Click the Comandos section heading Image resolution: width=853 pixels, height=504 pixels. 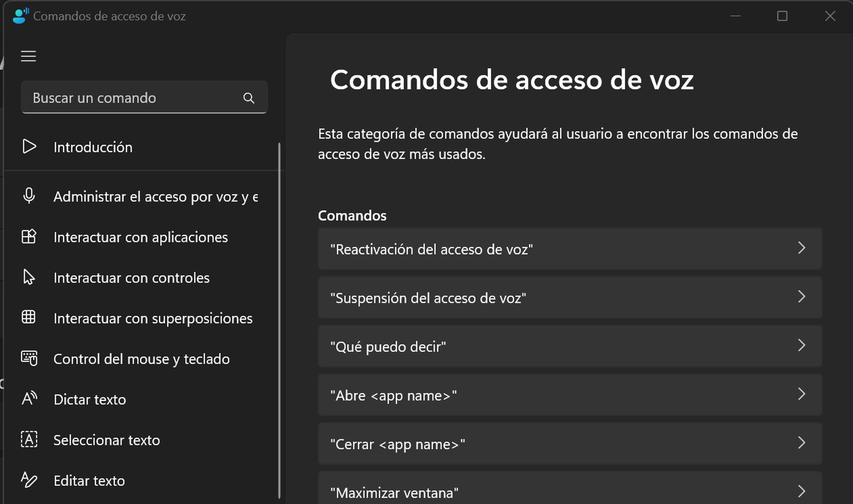point(352,216)
